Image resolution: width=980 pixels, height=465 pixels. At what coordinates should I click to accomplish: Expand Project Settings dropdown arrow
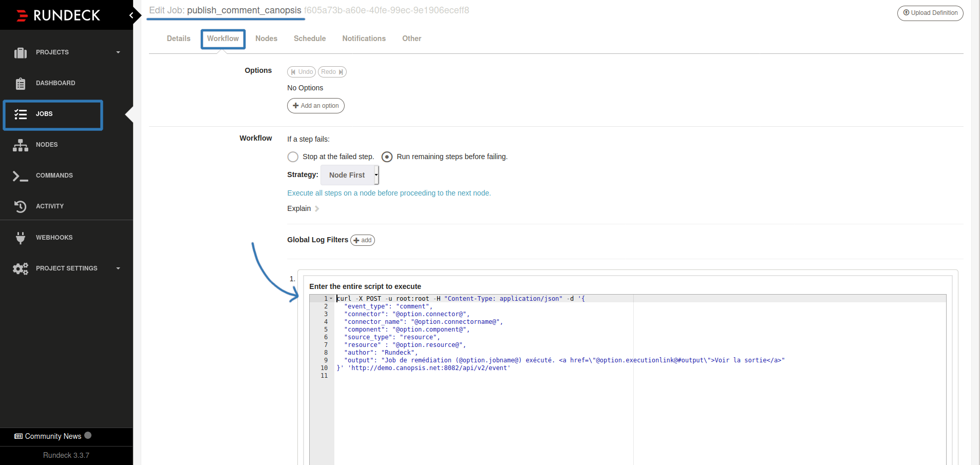pos(118,268)
